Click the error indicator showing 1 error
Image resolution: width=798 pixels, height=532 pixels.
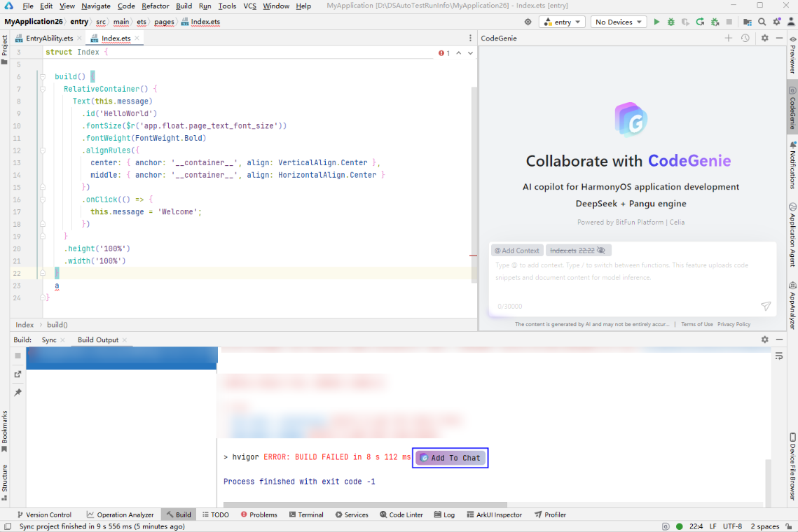[x=443, y=53]
